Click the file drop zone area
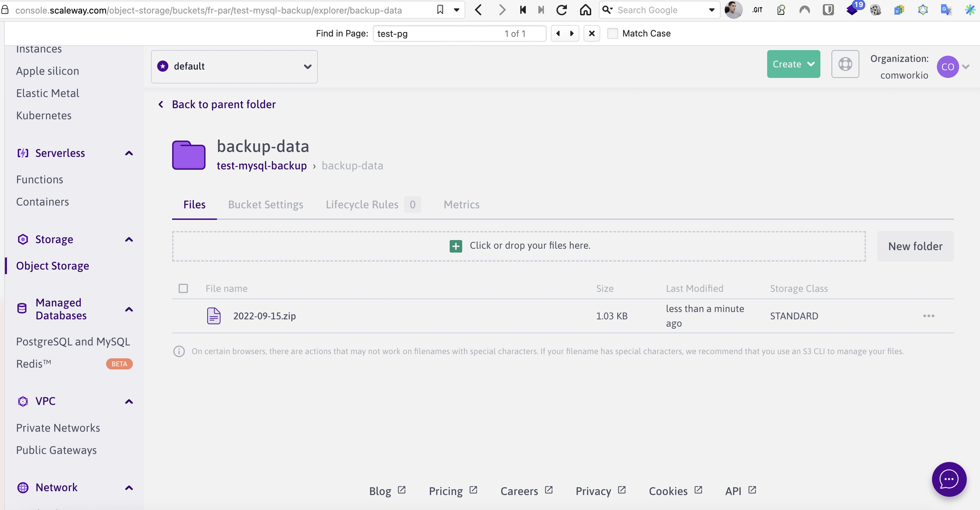Viewport: 980px width, 510px height. click(519, 246)
